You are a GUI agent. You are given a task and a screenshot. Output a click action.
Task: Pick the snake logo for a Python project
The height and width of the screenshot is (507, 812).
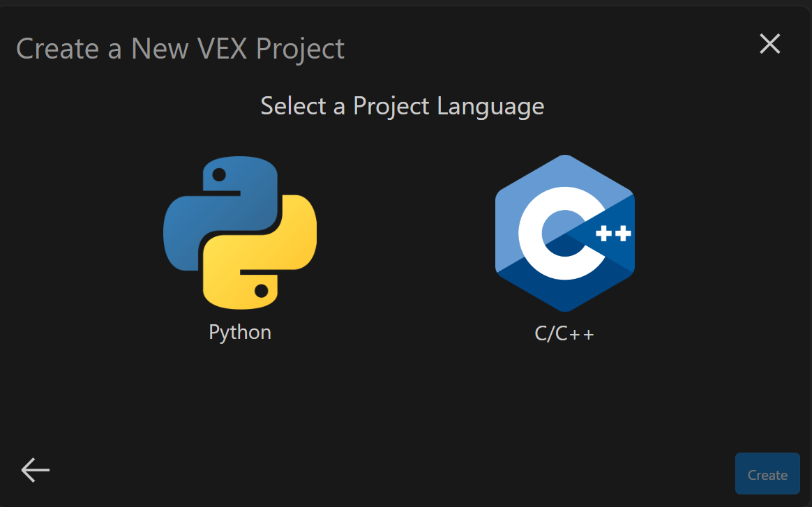point(240,234)
